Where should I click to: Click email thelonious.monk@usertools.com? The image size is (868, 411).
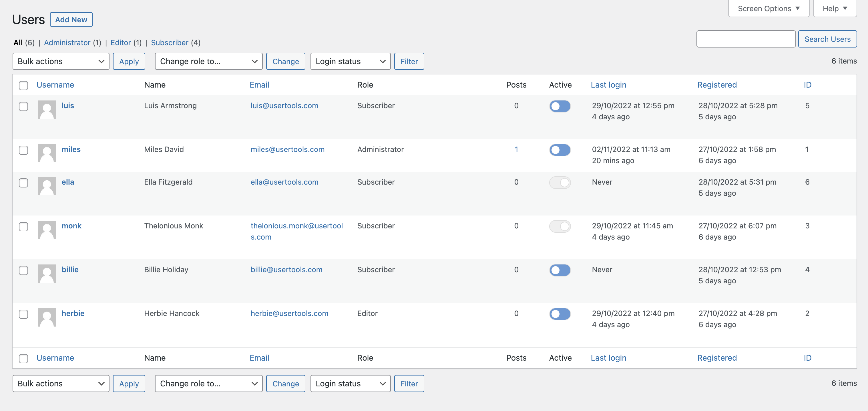pos(297,232)
